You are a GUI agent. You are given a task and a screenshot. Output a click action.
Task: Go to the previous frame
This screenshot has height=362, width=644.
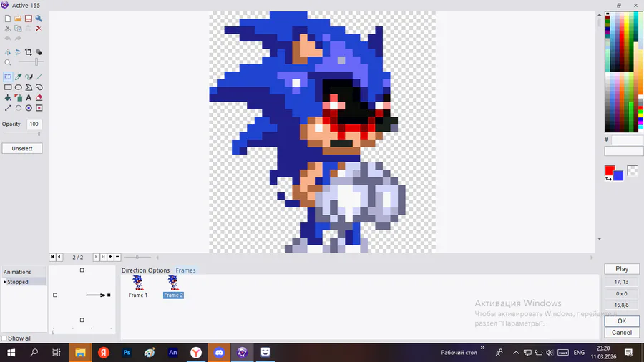click(x=59, y=257)
